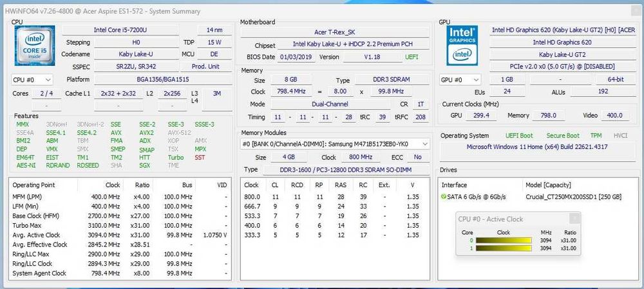Click the TPM status indicator
644x289 pixels.
[x=596, y=135]
